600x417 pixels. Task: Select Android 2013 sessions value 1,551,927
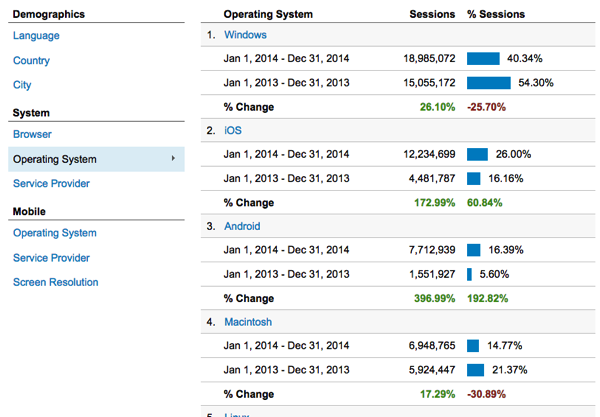pos(432,274)
